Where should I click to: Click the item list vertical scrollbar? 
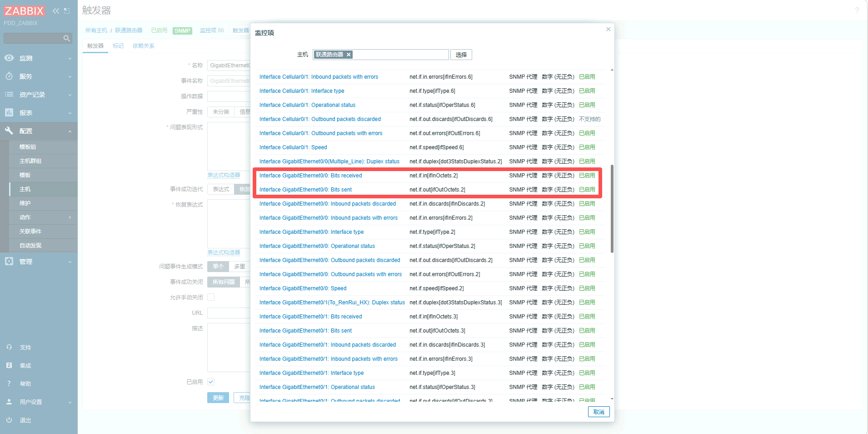tap(612, 208)
